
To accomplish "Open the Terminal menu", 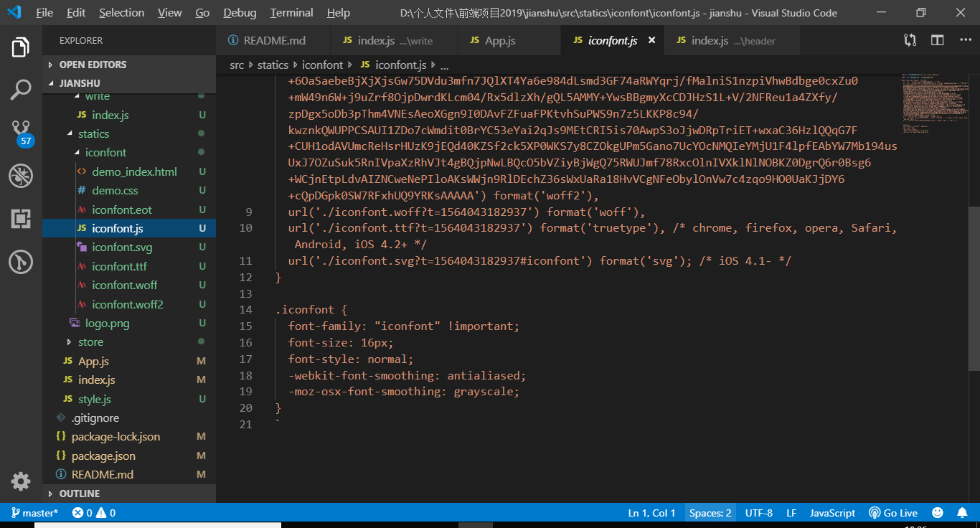I will (292, 13).
